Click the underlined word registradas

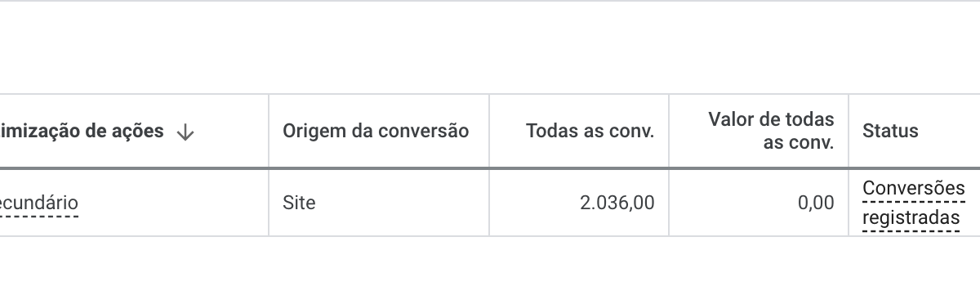click(911, 218)
